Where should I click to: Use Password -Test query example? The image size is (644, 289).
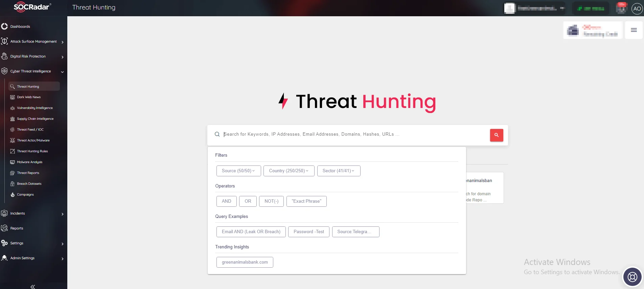tap(309, 232)
